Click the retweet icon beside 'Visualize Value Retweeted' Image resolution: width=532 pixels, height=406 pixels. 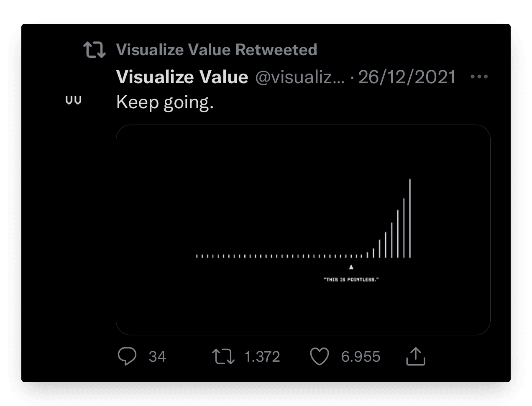(94, 50)
